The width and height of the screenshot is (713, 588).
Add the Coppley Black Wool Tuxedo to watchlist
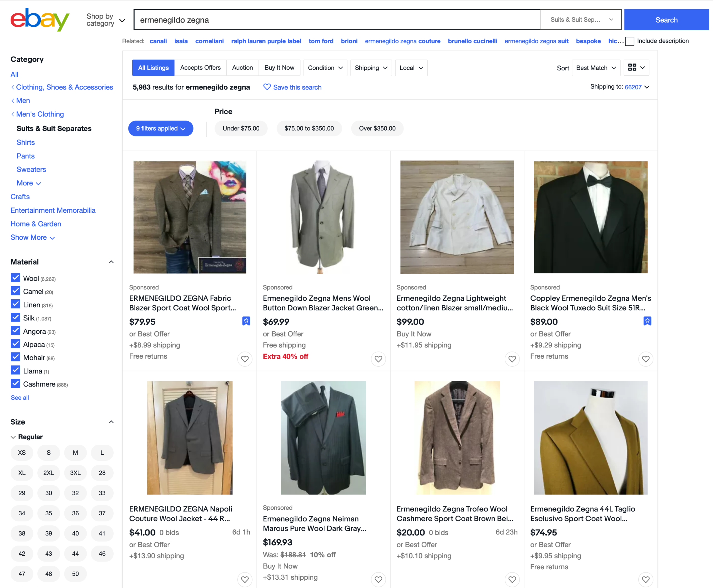click(x=646, y=359)
